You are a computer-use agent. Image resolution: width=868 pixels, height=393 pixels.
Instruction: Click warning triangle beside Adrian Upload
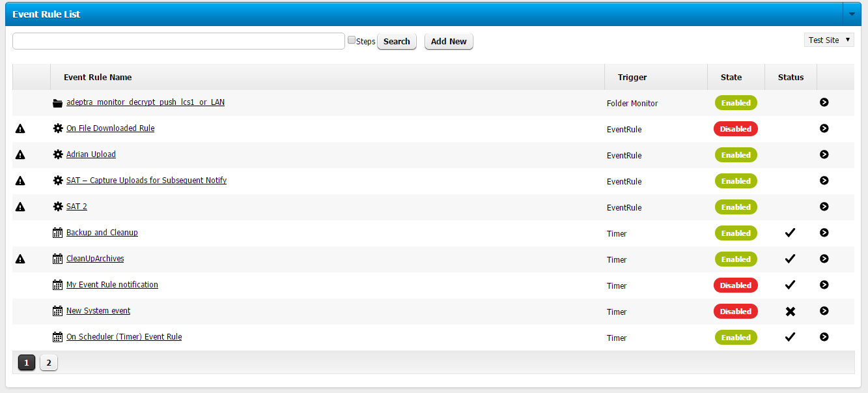tap(20, 155)
